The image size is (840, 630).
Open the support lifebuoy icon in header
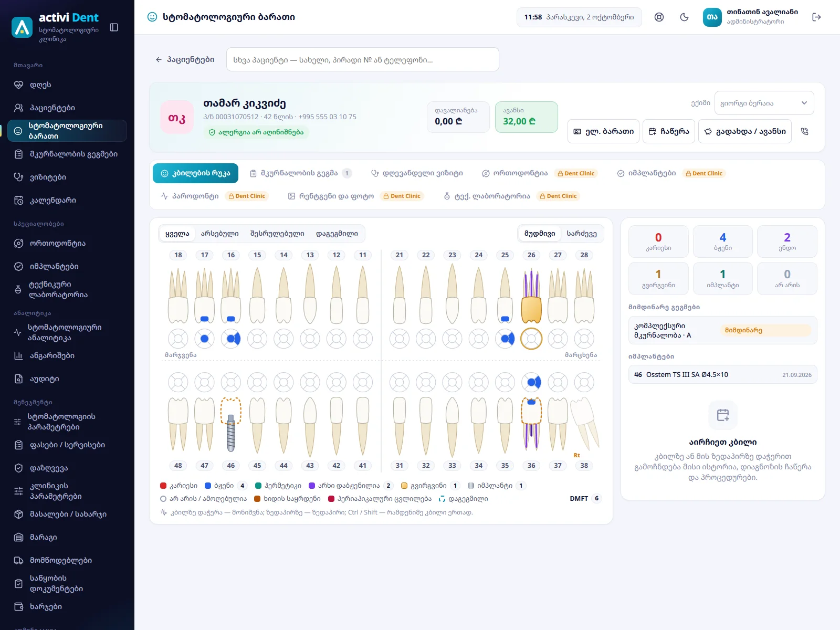659,17
